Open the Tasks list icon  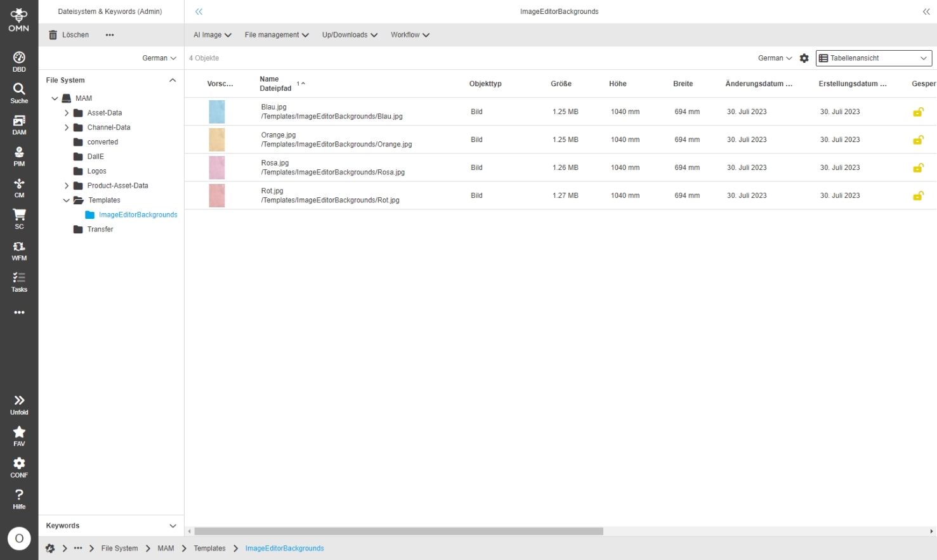coord(19,282)
